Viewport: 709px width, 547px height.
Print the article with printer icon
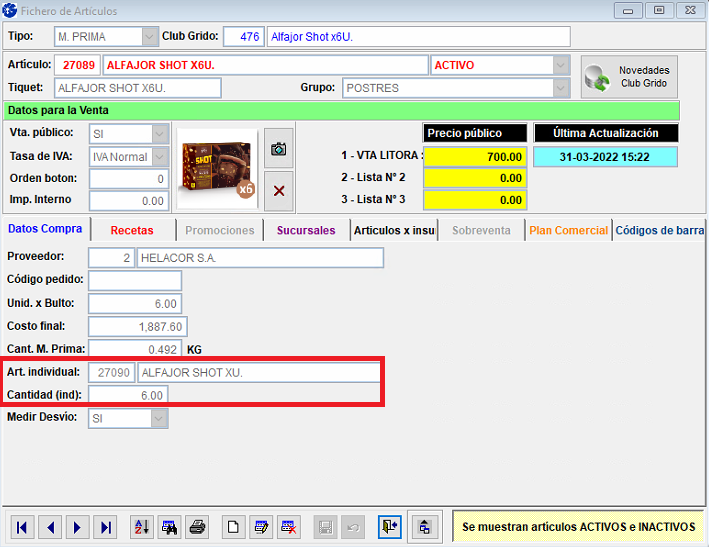tap(198, 527)
